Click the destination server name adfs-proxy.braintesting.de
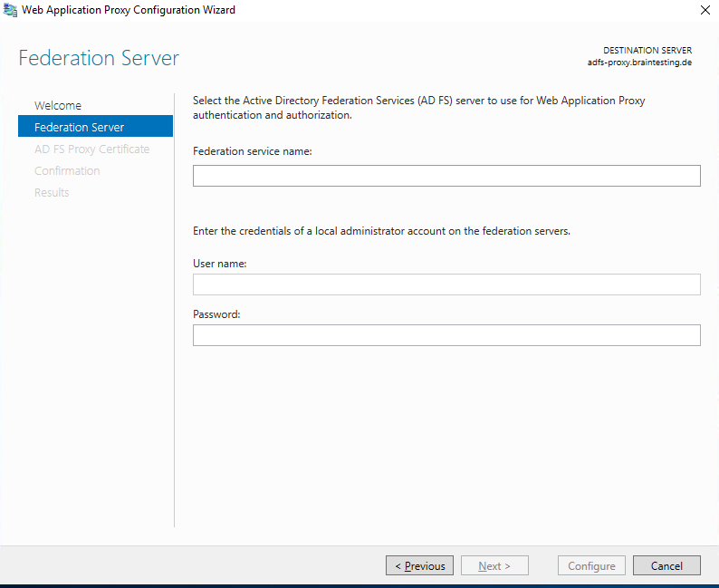This screenshot has width=719, height=588. [639, 63]
